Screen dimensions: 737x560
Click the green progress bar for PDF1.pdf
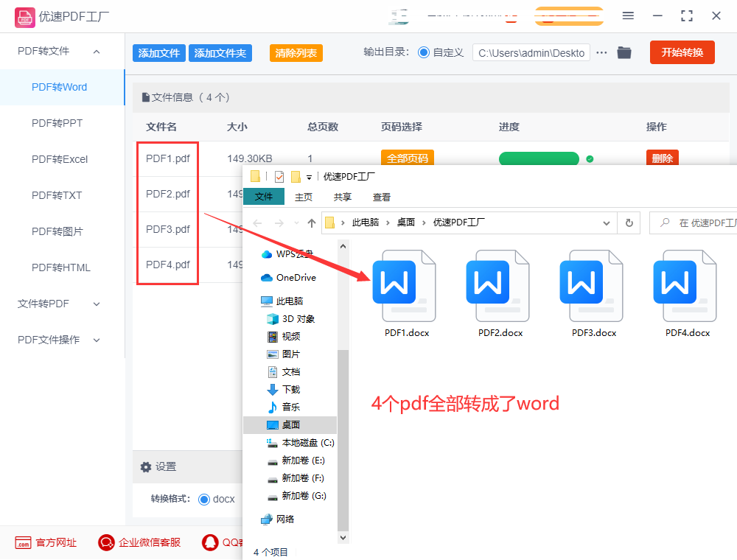pyautogui.click(x=539, y=158)
